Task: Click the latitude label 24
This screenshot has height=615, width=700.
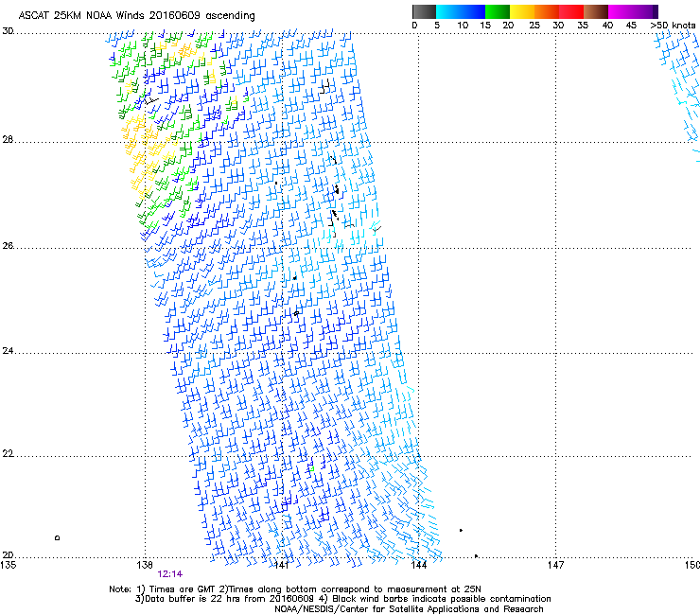Action: click(8, 351)
